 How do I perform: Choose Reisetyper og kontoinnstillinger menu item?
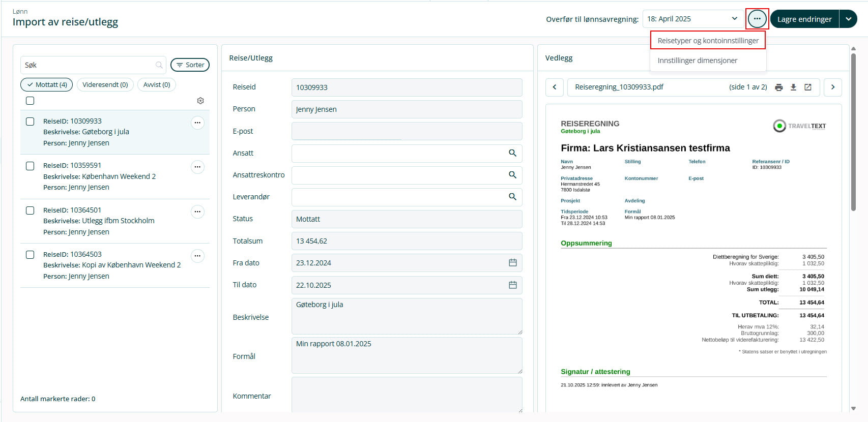pos(708,41)
